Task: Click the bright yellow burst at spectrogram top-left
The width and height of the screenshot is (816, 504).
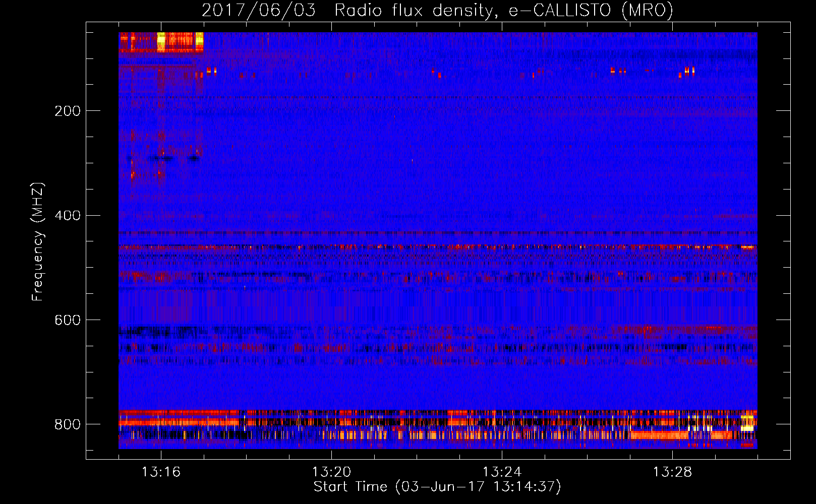Action: (x=161, y=42)
